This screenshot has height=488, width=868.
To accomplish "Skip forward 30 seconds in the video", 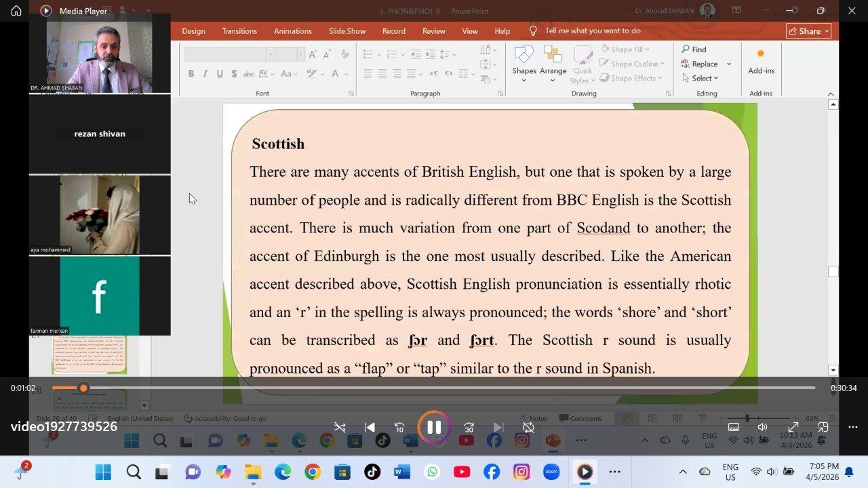I will point(469,427).
